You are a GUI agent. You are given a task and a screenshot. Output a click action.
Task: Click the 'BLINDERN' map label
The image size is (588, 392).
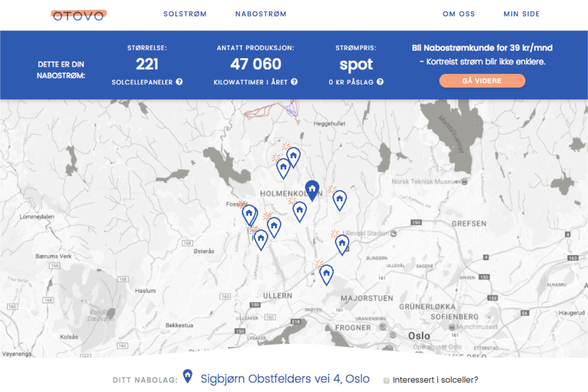377,258
